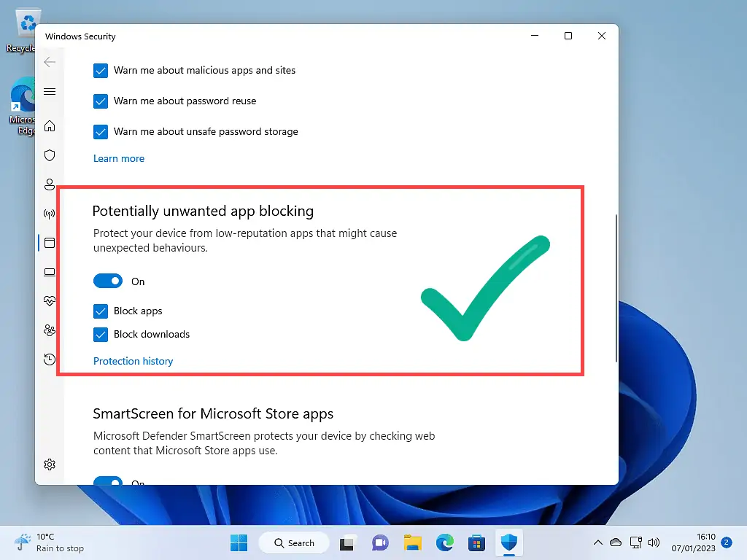The width and height of the screenshot is (747, 560).
Task: Click the back arrow in Windows Security
Action: (x=50, y=62)
